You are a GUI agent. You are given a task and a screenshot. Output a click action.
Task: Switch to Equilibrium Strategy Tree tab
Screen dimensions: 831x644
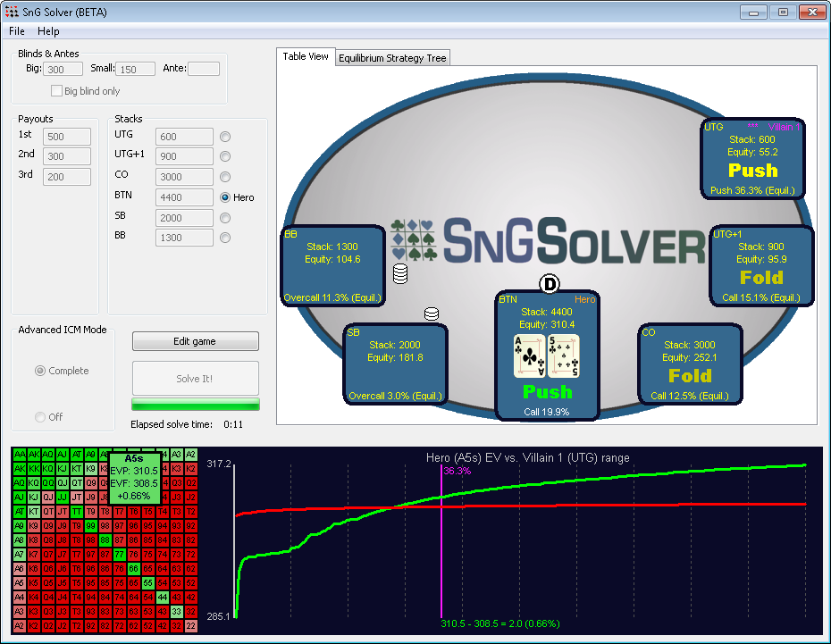pos(393,58)
